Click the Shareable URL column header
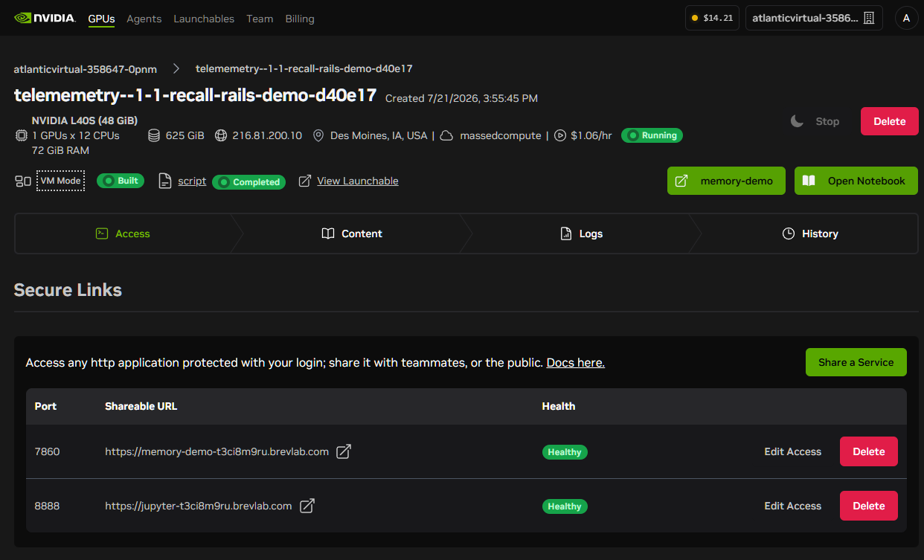 pos(141,406)
